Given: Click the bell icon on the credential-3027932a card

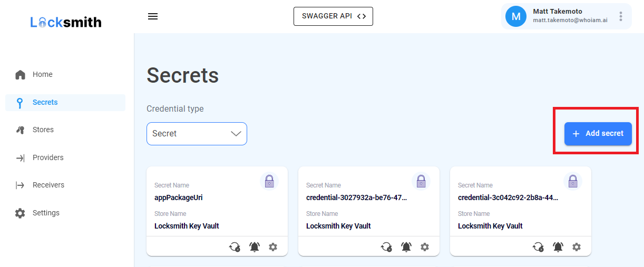Looking at the screenshot, I should click(x=406, y=246).
